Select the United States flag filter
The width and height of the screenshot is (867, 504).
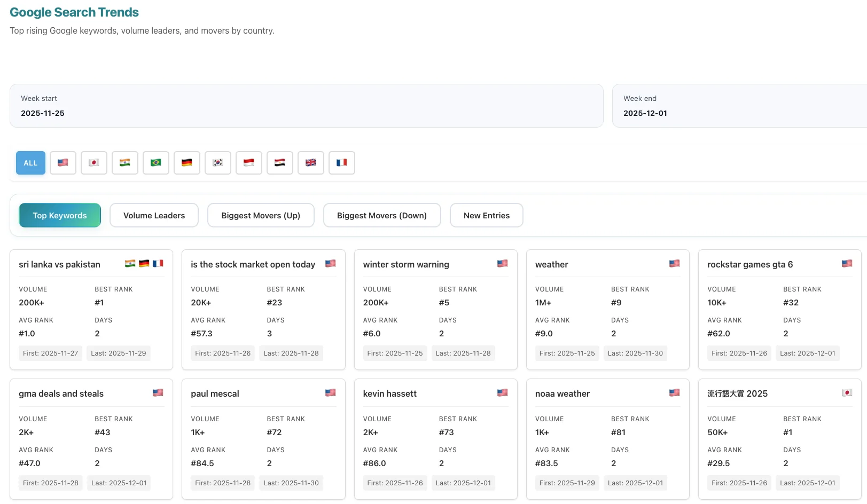pyautogui.click(x=63, y=163)
